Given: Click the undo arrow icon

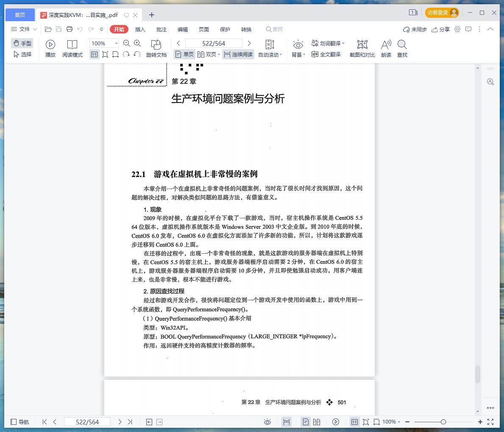Looking at the screenshot, I should [x=80, y=29].
